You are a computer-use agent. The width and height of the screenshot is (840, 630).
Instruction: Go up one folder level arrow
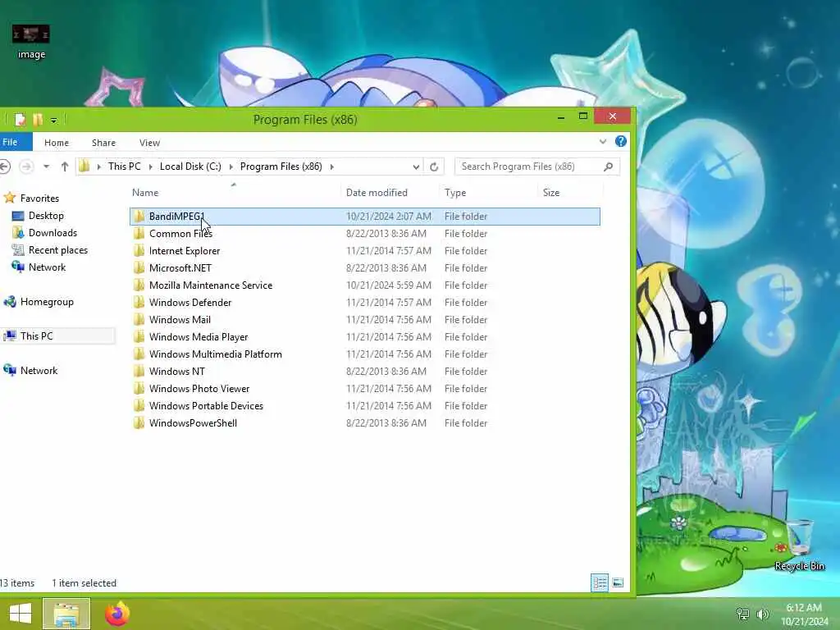pyautogui.click(x=65, y=167)
